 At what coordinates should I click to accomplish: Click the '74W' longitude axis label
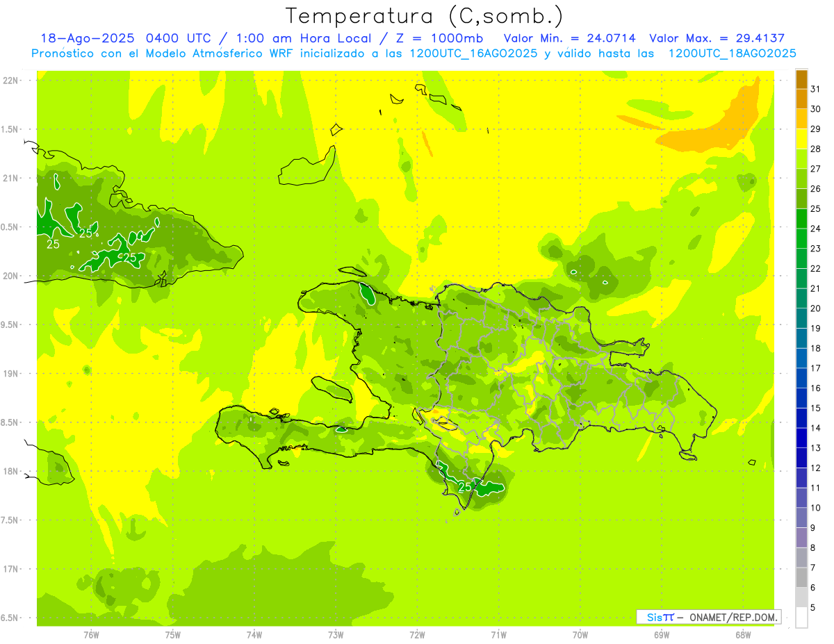[x=254, y=634]
